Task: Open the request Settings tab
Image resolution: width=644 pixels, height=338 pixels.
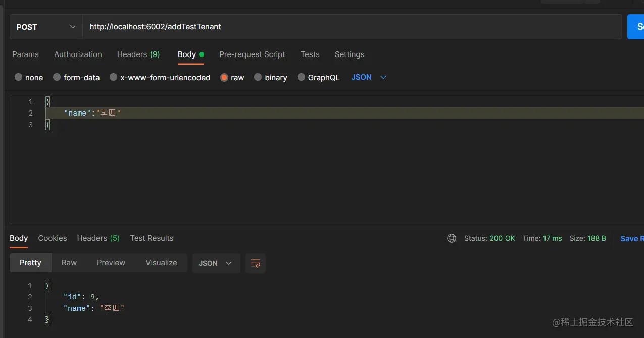Action: [x=350, y=54]
